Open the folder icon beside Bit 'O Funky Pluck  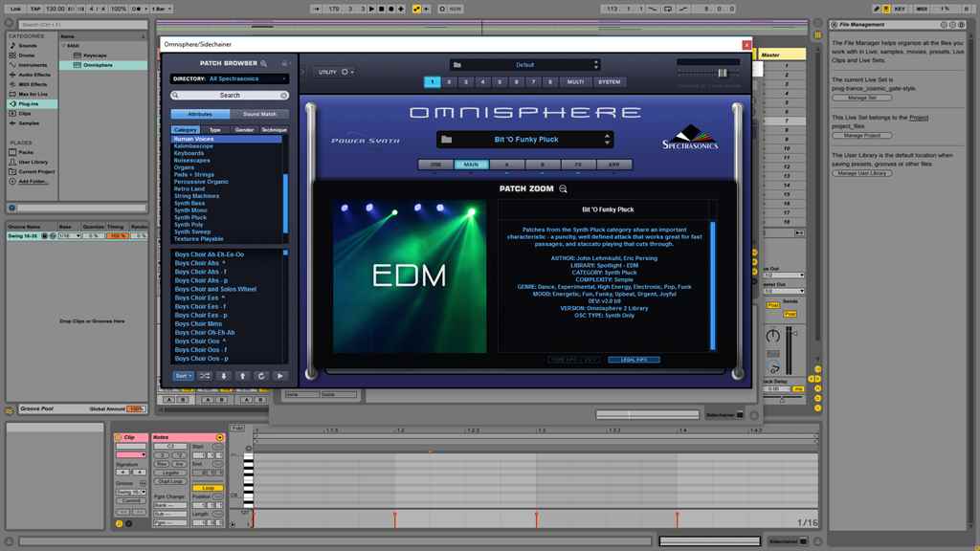446,140
